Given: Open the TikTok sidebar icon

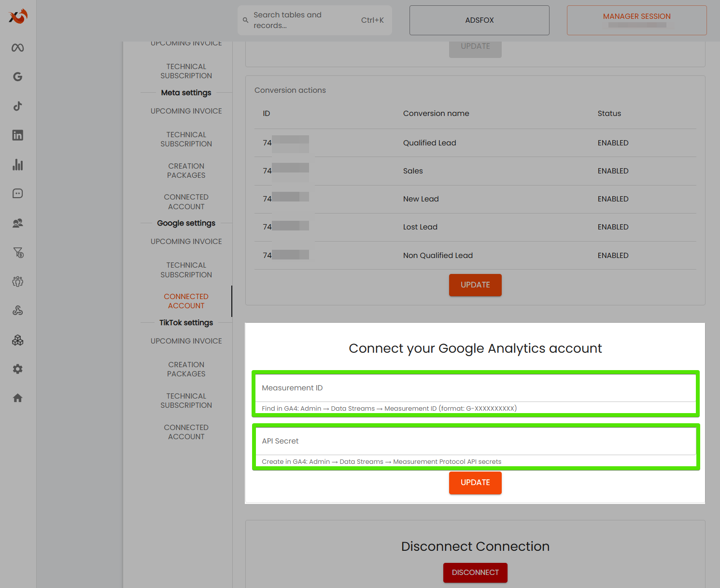Looking at the screenshot, I should point(18,106).
